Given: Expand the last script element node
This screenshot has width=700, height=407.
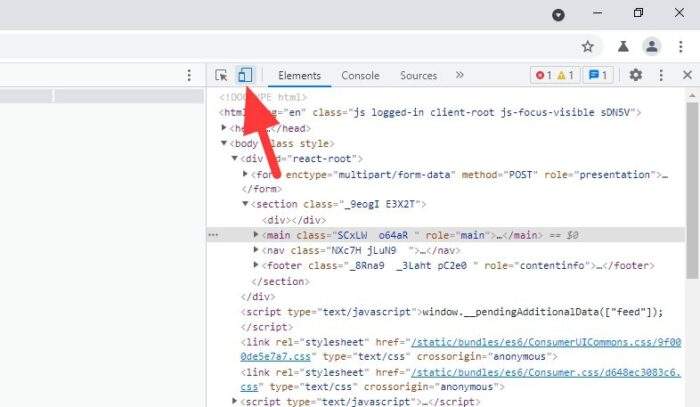Looking at the screenshot, I should click(234, 401).
